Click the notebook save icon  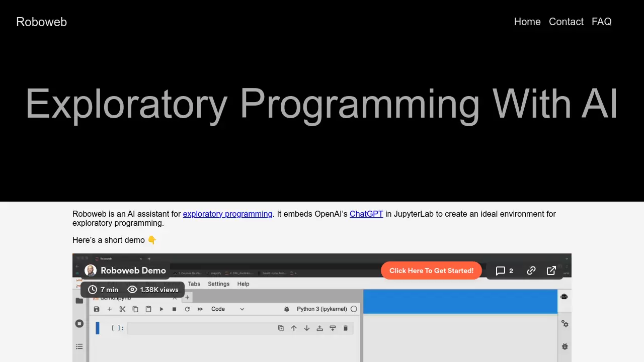[97, 309]
